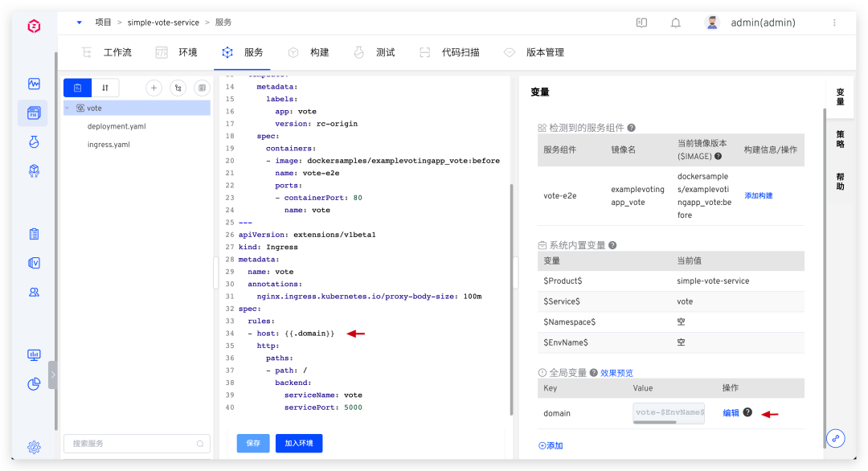Click the add service plus icon
Image resolution: width=868 pixels, height=471 pixels.
pyautogui.click(x=154, y=88)
